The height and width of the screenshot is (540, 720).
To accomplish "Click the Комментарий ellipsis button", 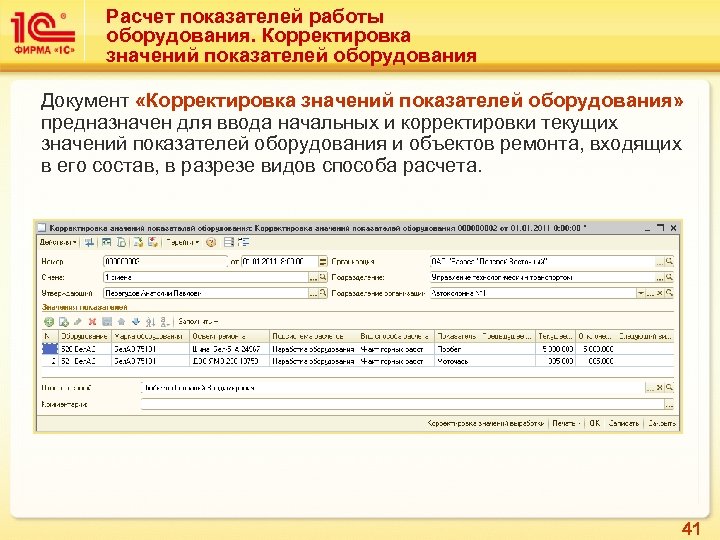I will (669, 405).
